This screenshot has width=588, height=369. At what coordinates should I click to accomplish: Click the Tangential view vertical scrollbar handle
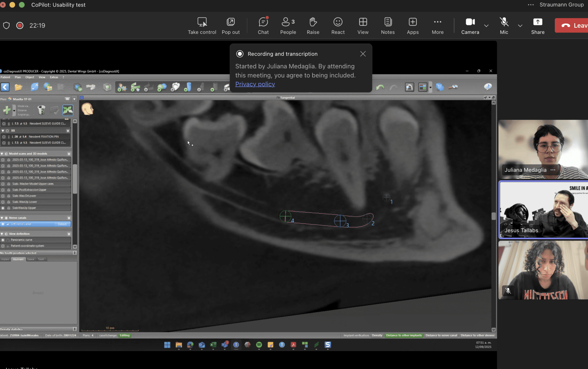click(493, 216)
